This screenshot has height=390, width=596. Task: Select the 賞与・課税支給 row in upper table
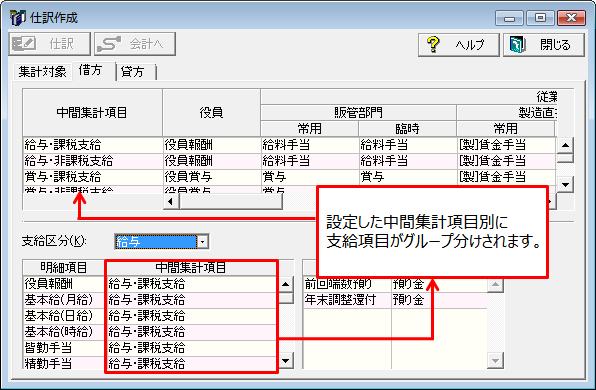pyautogui.click(x=289, y=177)
